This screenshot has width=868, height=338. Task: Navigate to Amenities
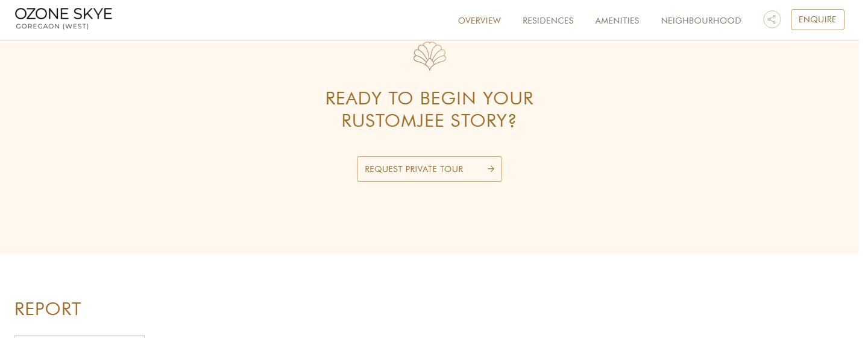617,21
